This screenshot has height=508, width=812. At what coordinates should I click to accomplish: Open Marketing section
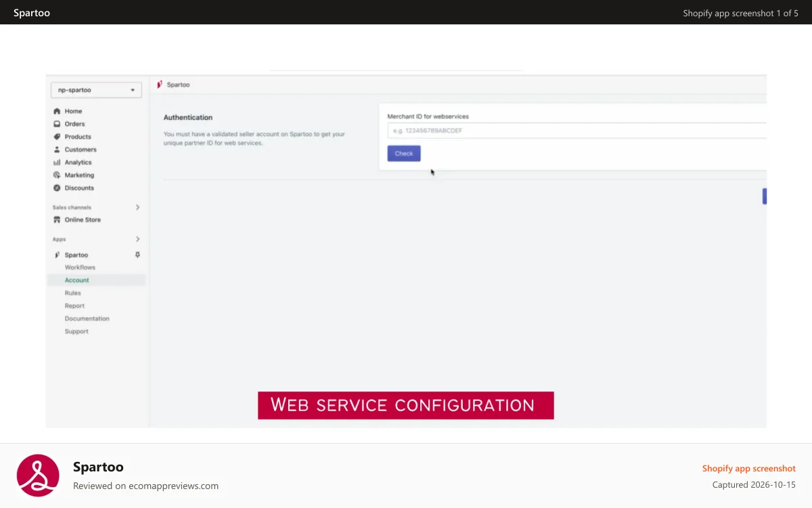tap(79, 175)
